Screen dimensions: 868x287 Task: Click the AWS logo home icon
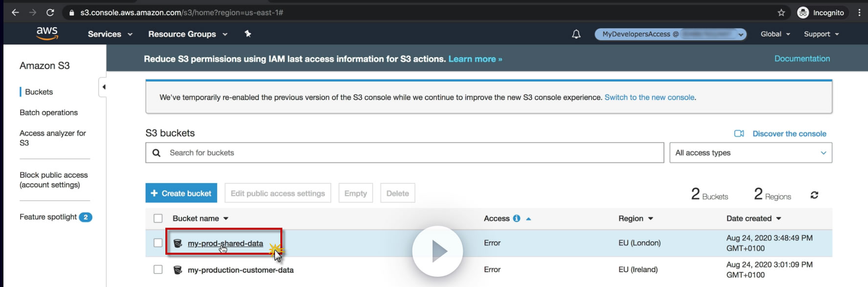click(x=47, y=33)
